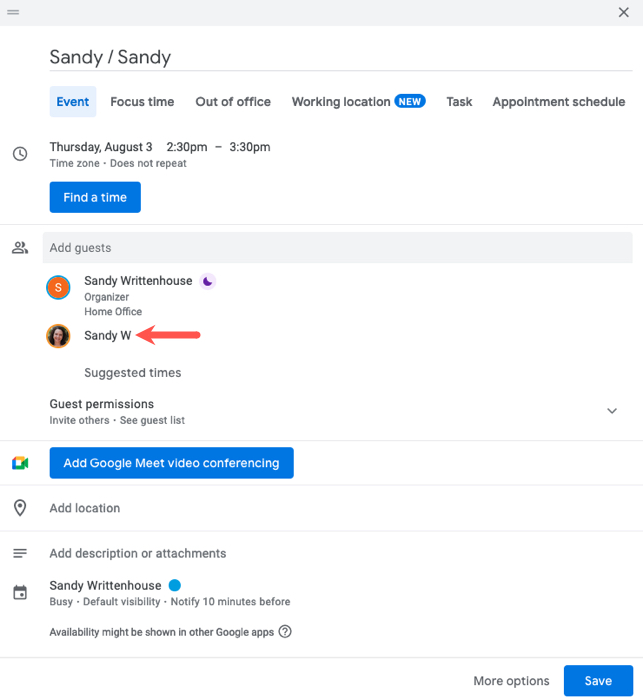643x700 pixels.
Task: Click Suggested times link
Action: pos(133,373)
